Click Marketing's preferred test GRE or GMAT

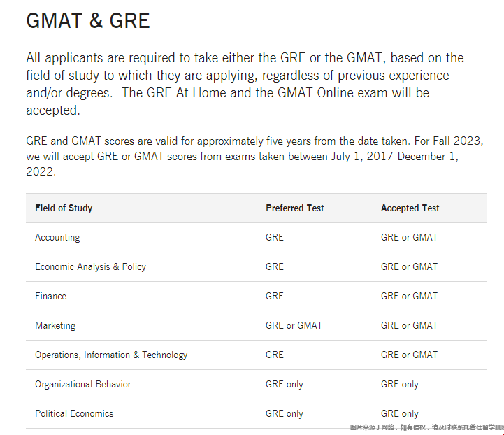(x=294, y=325)
